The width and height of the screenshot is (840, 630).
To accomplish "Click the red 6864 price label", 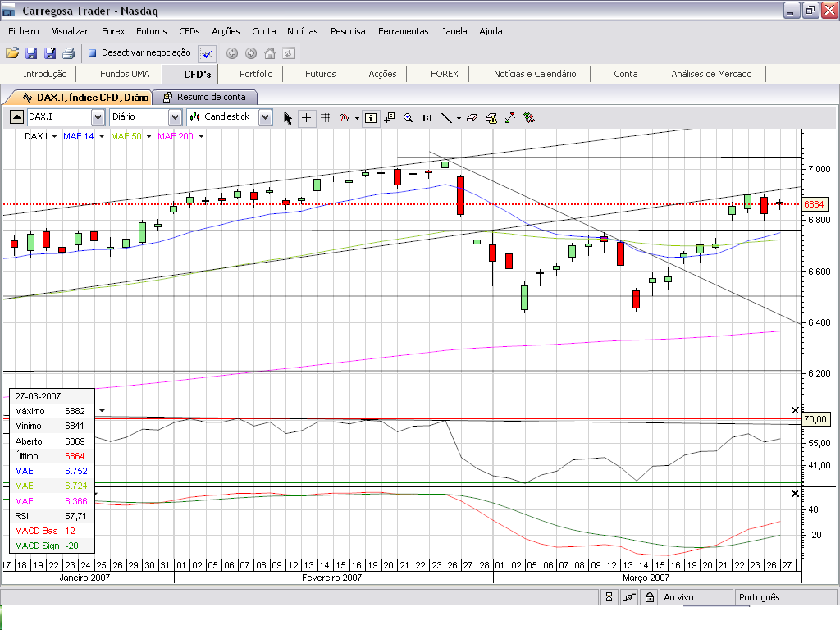I will (x=814, y=204).
